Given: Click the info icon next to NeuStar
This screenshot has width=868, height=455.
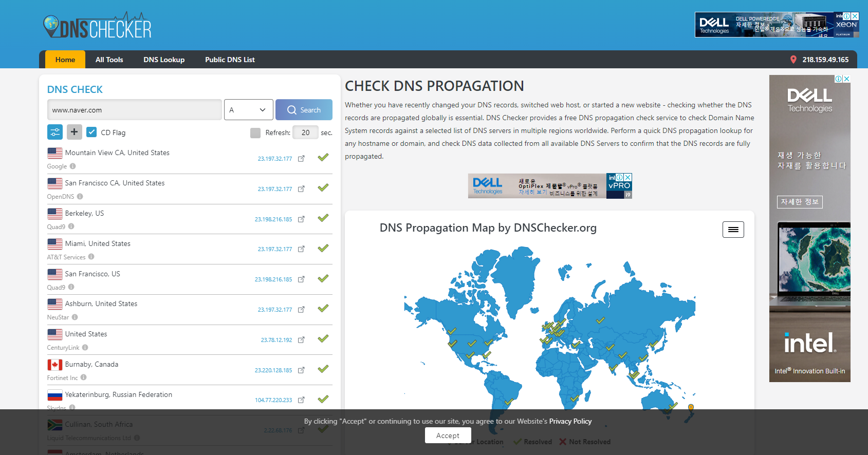Looking at the screenshot, I should coord(75,317).
